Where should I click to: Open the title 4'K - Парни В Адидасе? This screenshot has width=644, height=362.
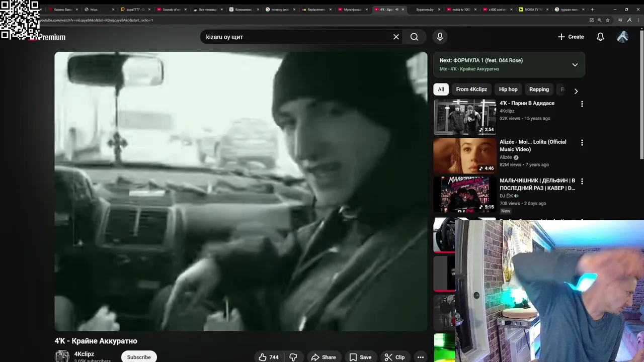click(527, 103)
